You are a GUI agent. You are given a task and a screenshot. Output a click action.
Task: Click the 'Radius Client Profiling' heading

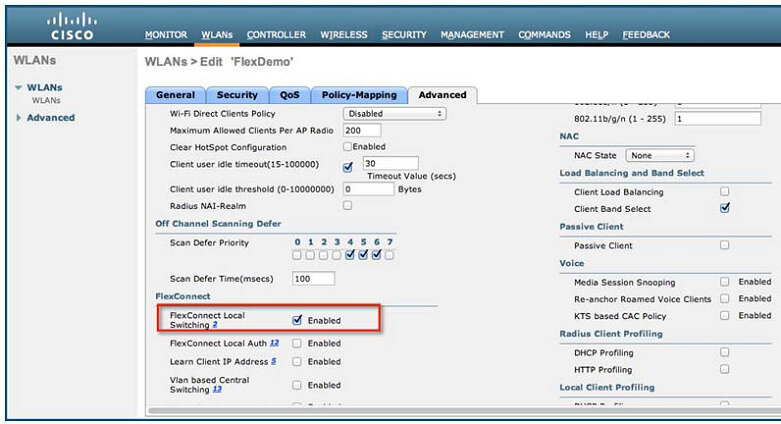[611, 334]
